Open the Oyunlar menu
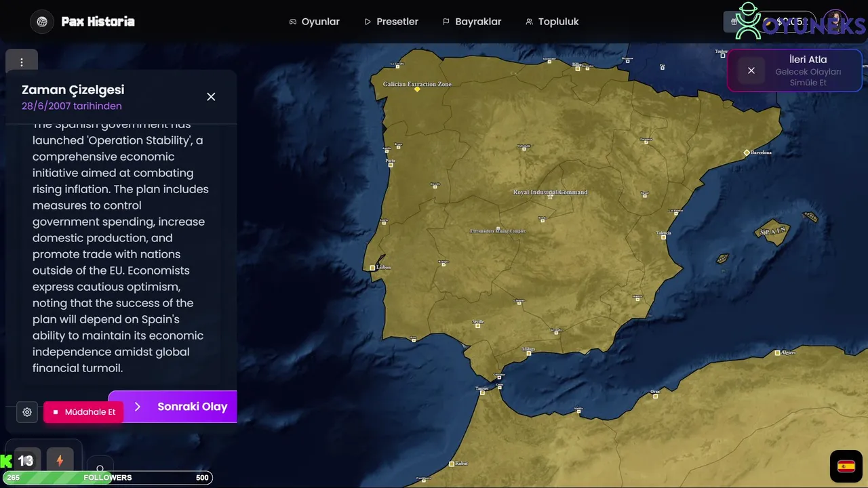868x488 pixels. click(314, 22)
